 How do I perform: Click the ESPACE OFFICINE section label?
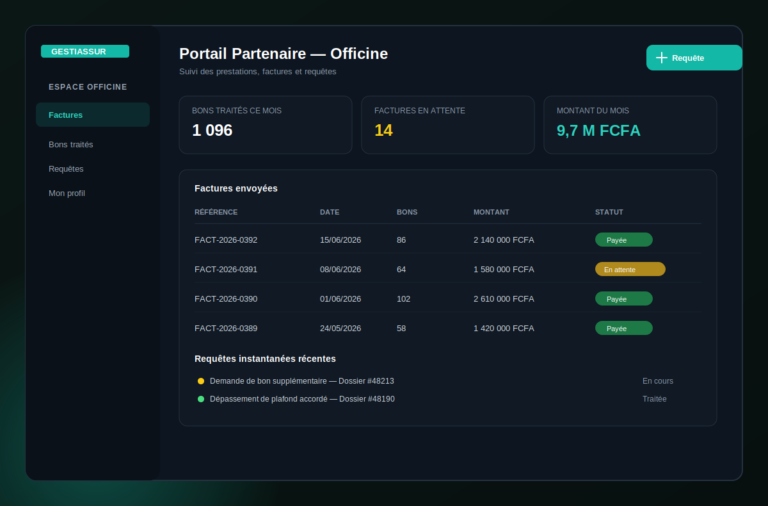point(88,87)
